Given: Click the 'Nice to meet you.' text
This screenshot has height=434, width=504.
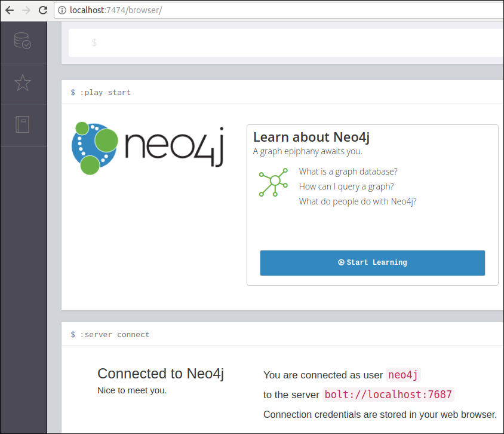Looking at the screenshot, I should pyautogui.click(x=132, y=390).
